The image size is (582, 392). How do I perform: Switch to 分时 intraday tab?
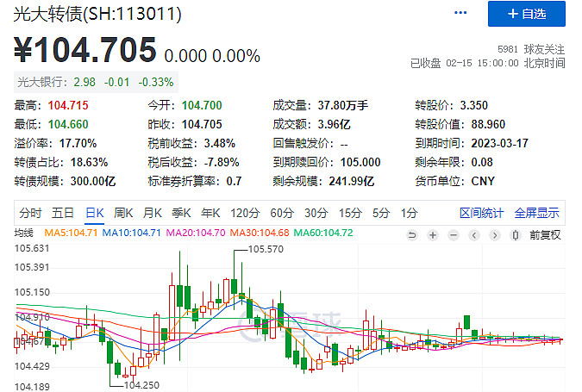pyautogui.click(x=30, y=213)
